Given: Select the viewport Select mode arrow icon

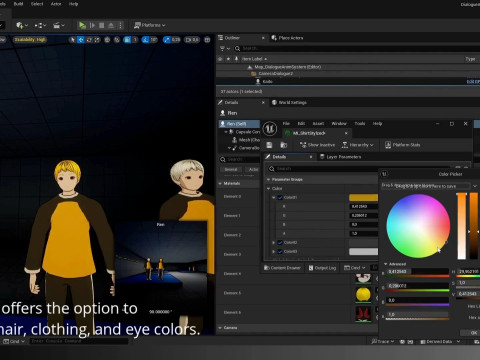Looking at the screenshot, I should pyautogui.click(x=72, y=40).
